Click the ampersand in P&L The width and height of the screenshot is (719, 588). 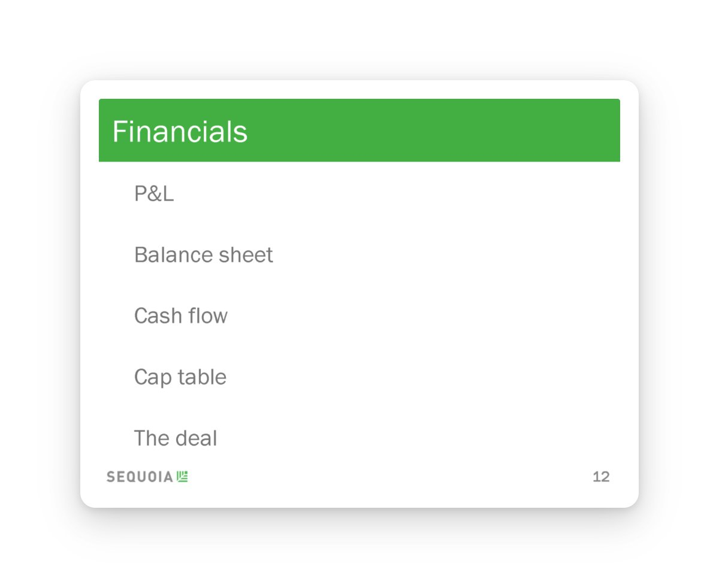pyautogui.click(x=155, y=193)
